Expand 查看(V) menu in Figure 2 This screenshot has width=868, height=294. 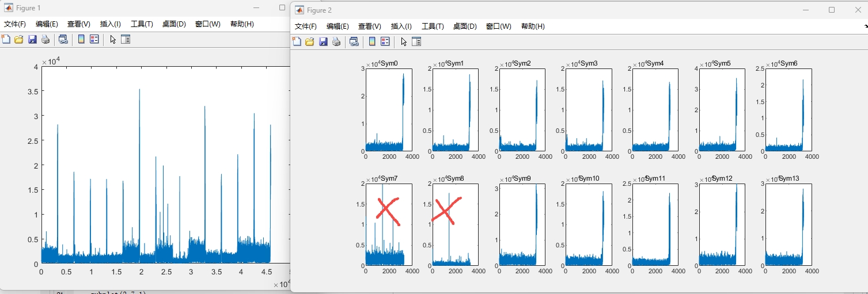(x=369, y=26)
